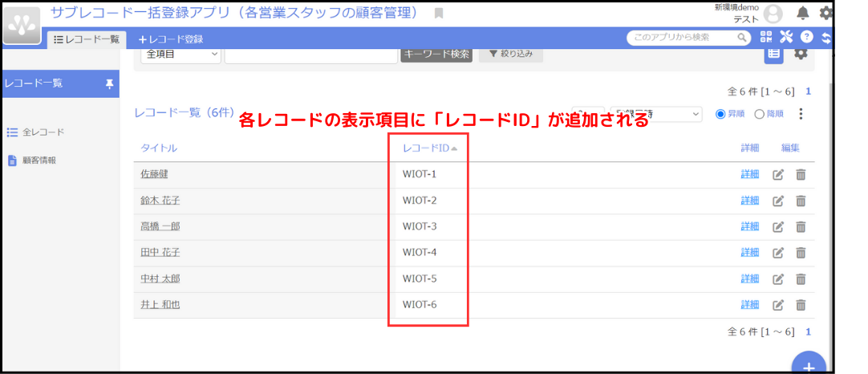The width and height of the screenshot is (868, 374).
Task: Edit the 中村 太郎 record with pencil icon
Action: [x=778, y=278]
